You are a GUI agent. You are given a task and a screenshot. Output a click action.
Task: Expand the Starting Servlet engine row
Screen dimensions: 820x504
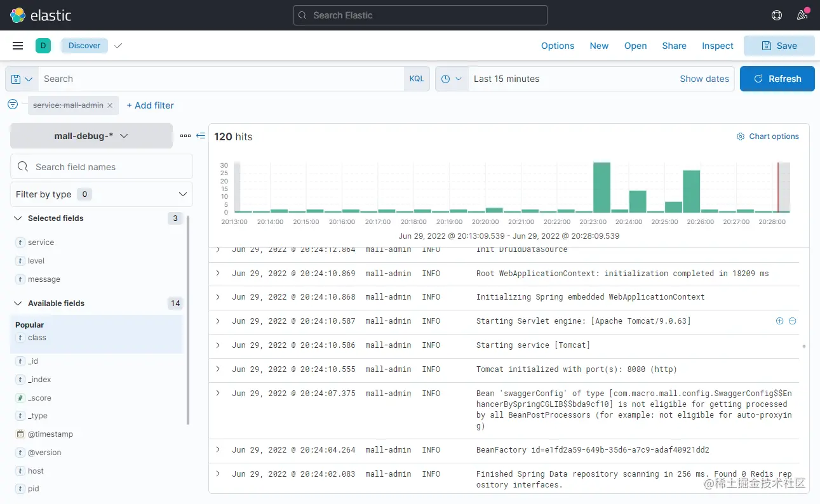click(x=218, y=321)
